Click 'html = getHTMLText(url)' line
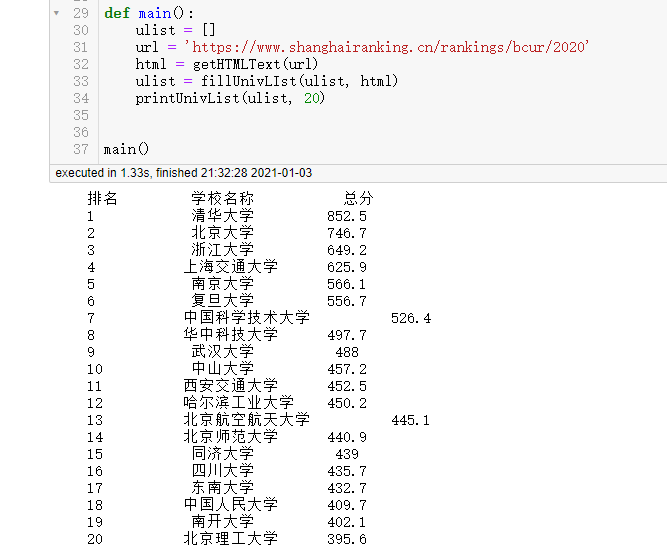The width and height of the screenshot is (667, 559). point(227,64)
